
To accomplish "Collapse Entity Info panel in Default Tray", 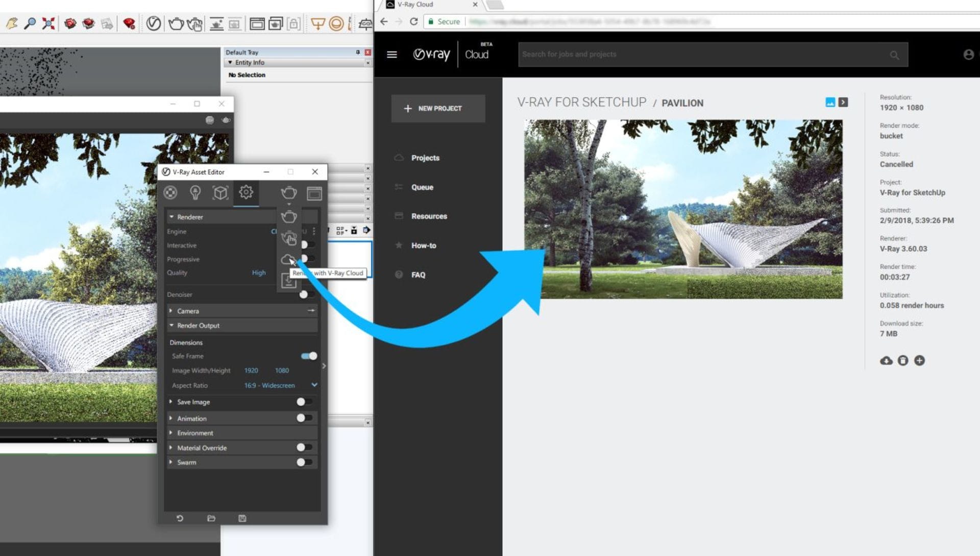I will [x=230, y=62].
